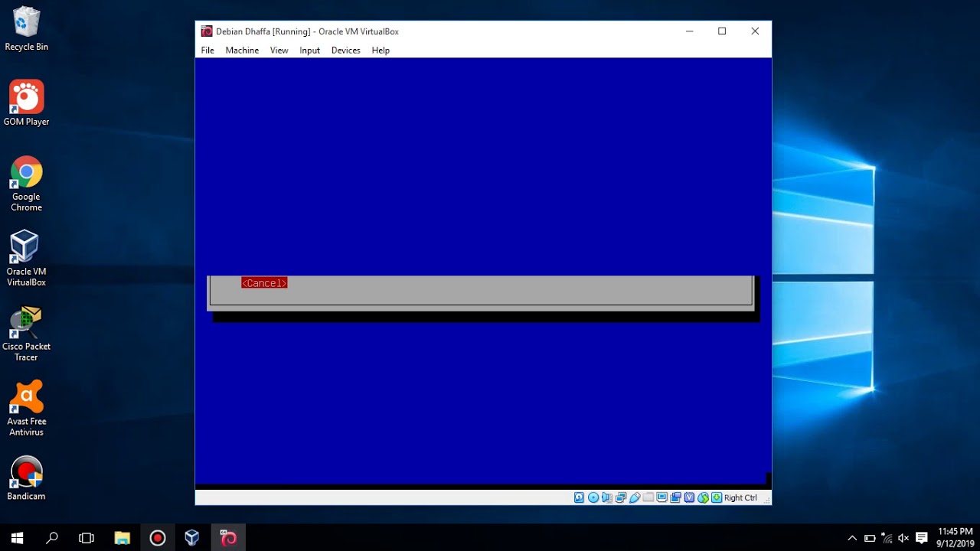The height and width of the screenshot is (551, 980).
Task: Click the USB devices status icon
Action: coord(635,497)
